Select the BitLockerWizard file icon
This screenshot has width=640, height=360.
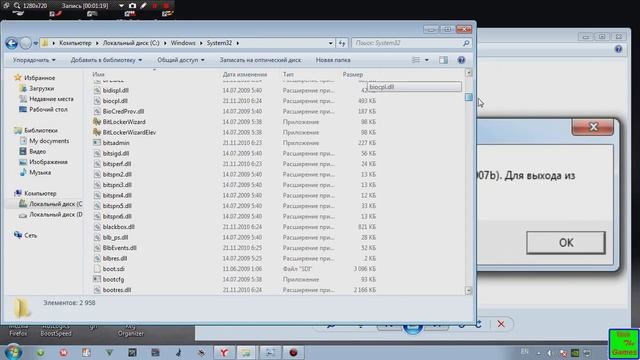97,122
